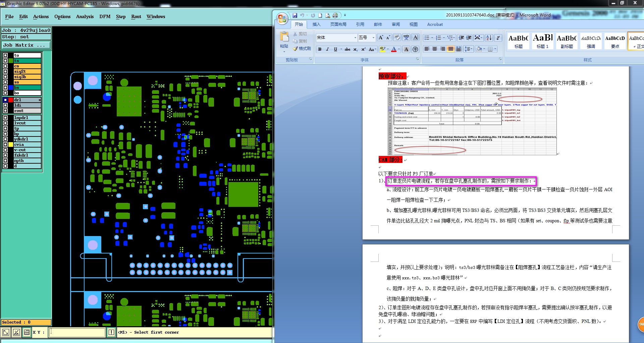Viewport: 644px width, 343px height.
Task: Select the sig3b layer name row
Action: 28,77
